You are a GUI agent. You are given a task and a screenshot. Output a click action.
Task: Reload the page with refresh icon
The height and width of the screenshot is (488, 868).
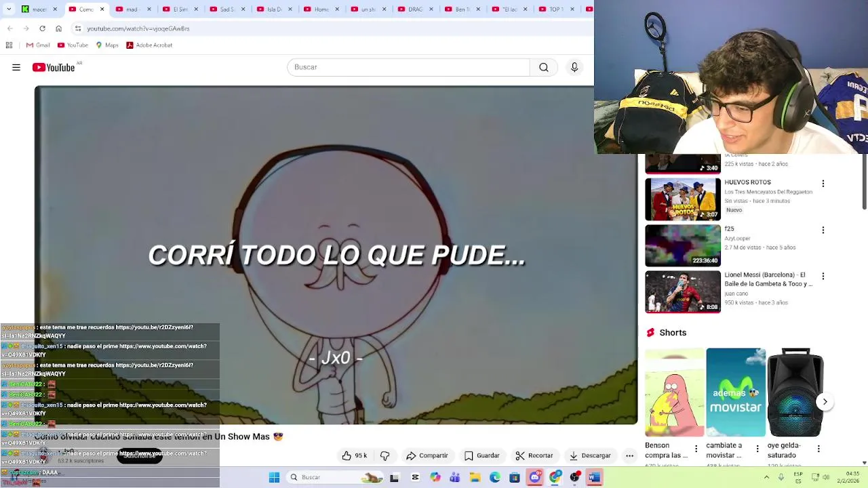[x=42, y=28]
